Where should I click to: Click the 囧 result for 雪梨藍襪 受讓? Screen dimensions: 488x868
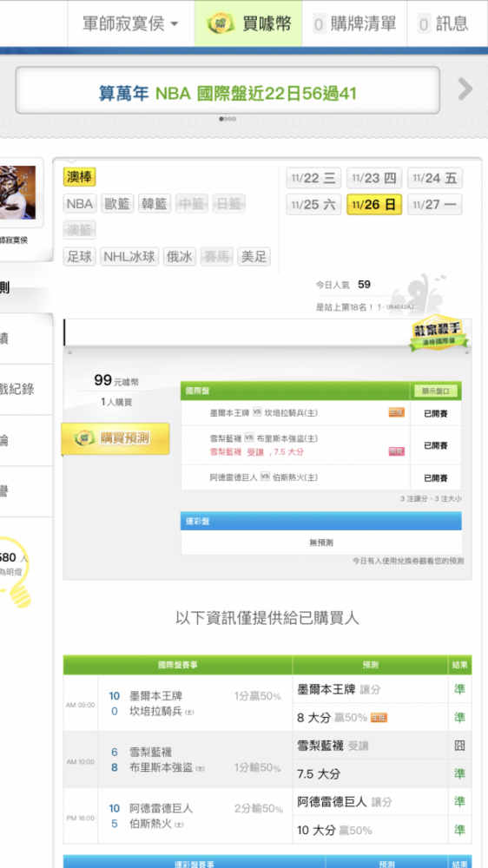tap(459, 746)
